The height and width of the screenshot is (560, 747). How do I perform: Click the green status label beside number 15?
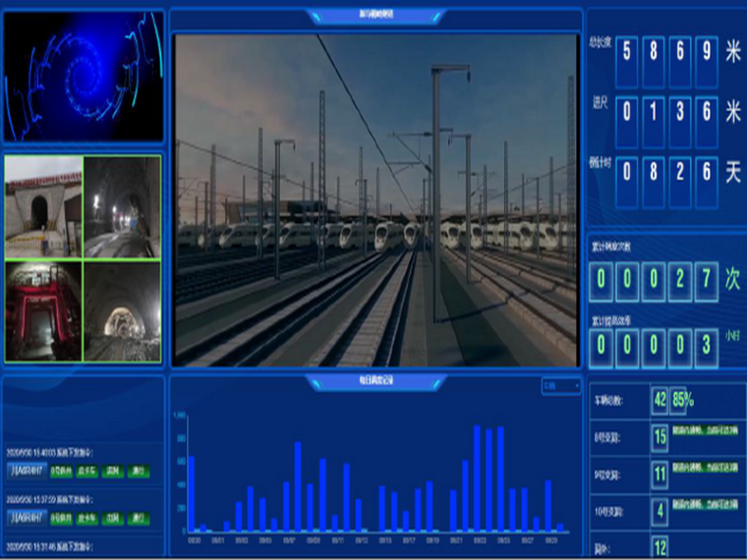coord(706,433)
